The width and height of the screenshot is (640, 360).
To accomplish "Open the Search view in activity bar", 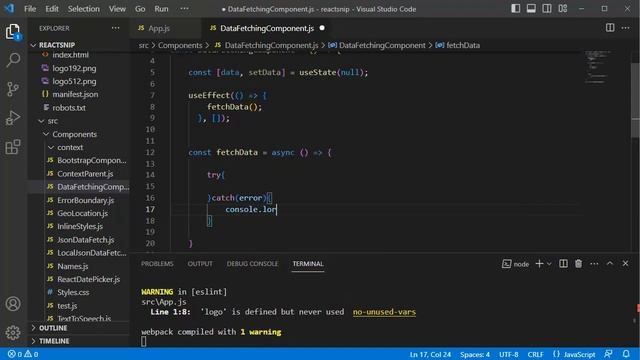I will pyautogui.click(x=13, y=60).
